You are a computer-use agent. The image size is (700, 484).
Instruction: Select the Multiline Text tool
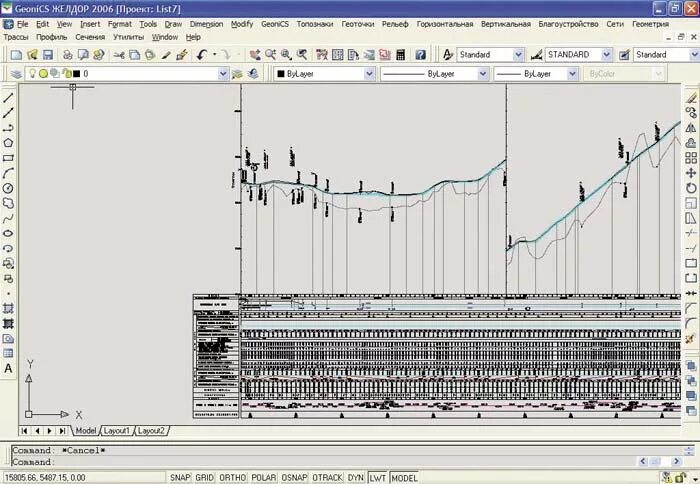point(8,369)
